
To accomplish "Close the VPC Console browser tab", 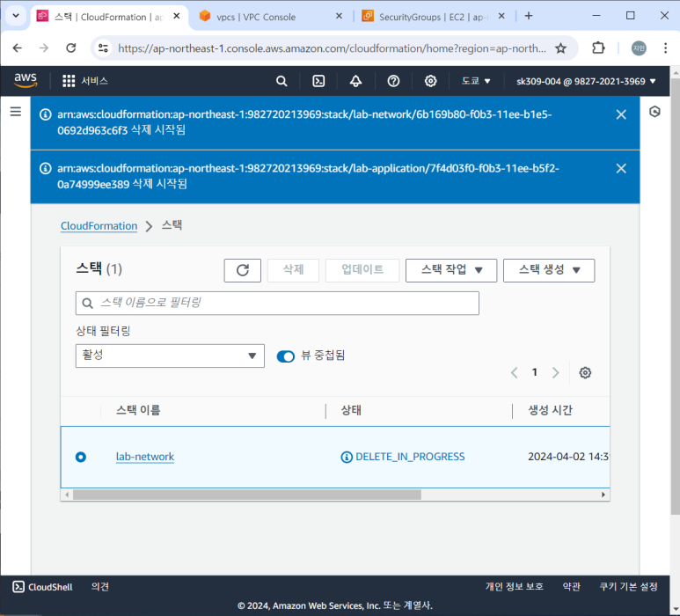I will pyautogui.click(x=340, y=16).
